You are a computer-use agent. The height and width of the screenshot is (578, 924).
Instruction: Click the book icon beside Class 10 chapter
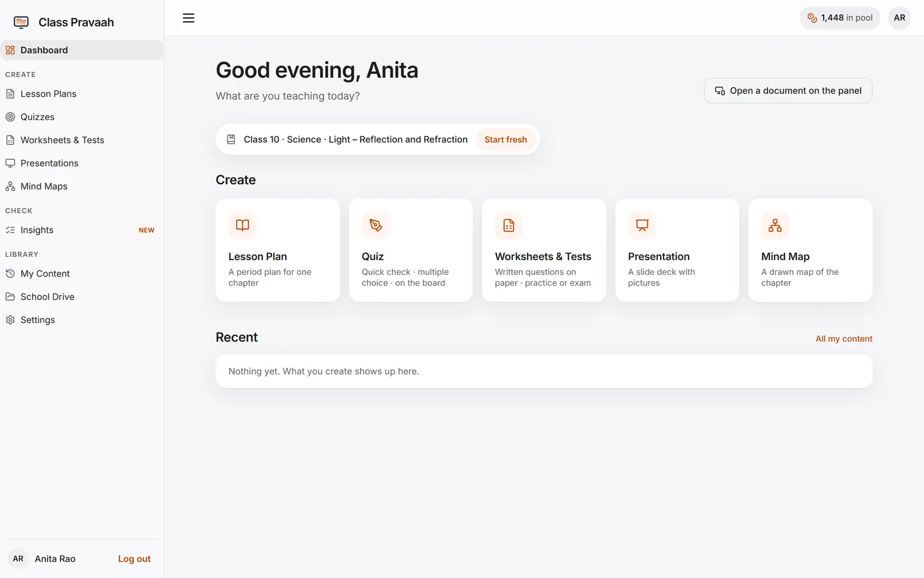(231, 139)
